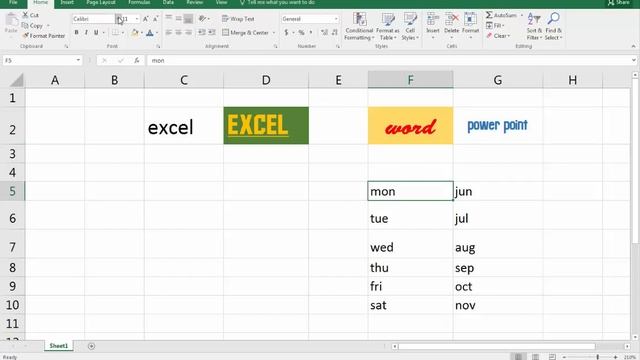
Task: Click the Delete cells icon
Action: tap(451, 20)
